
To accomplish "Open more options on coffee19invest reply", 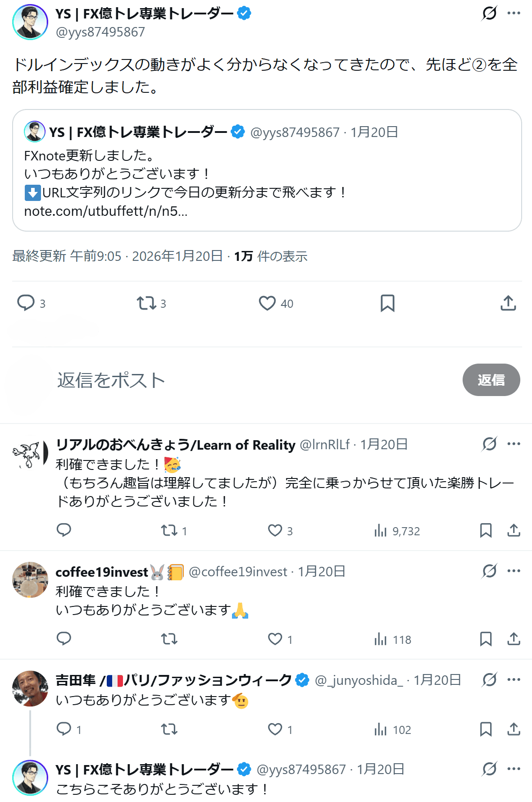I will [514, 571].
